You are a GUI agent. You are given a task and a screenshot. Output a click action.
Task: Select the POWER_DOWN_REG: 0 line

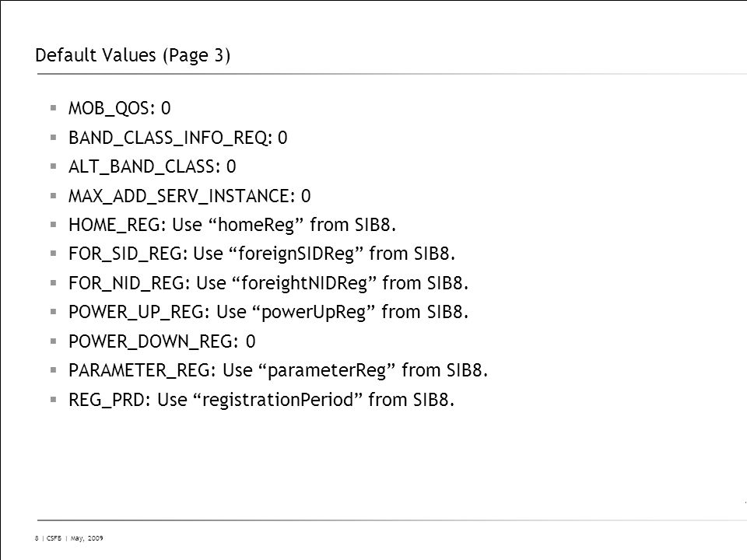click(162, 341)
